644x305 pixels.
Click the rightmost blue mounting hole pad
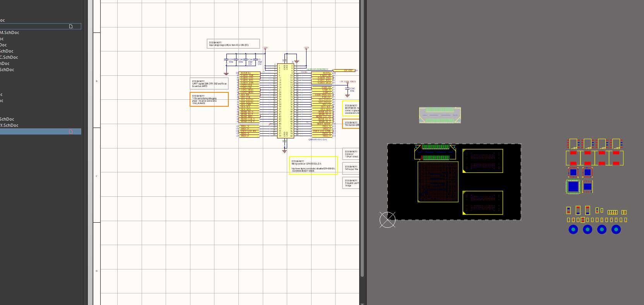pos(616,230)
